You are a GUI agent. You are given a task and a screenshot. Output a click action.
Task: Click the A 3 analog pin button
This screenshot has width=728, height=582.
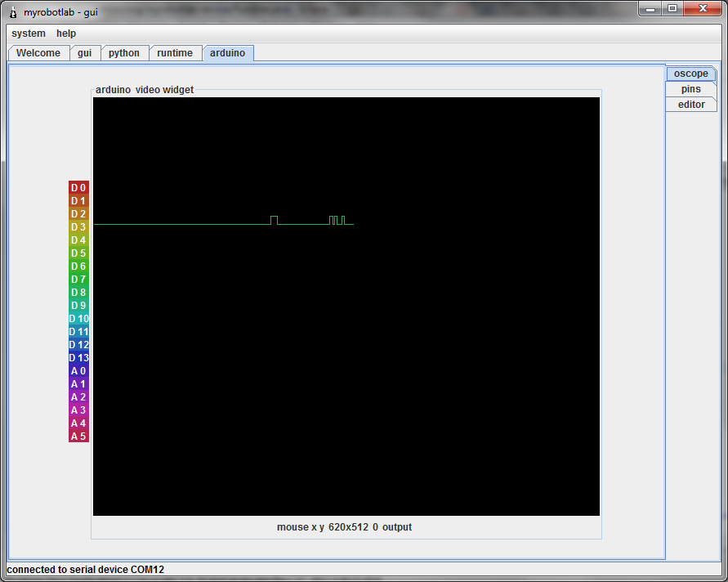point(78,410)
